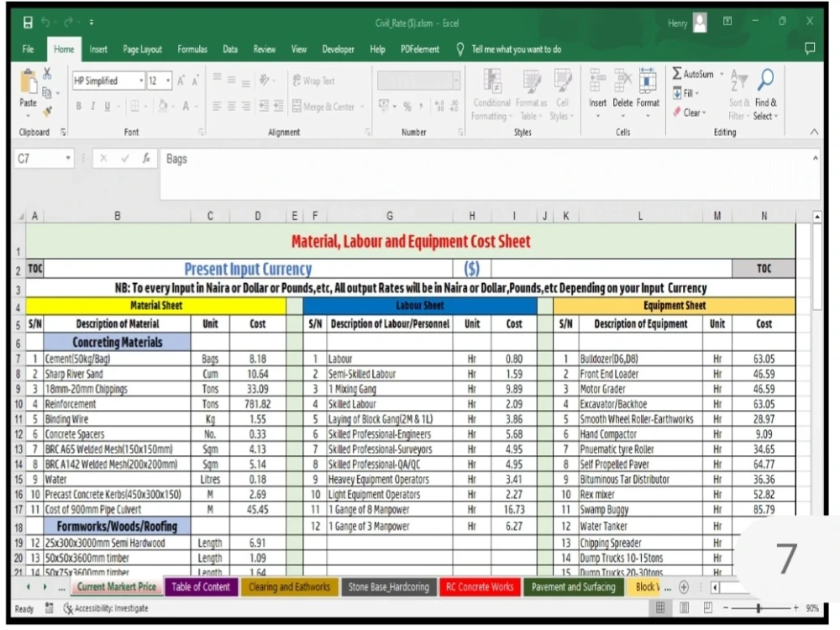Open the HP Simplified font name dropdown
This screenshot has height=630, width=840.
click(x=141, y=81)
